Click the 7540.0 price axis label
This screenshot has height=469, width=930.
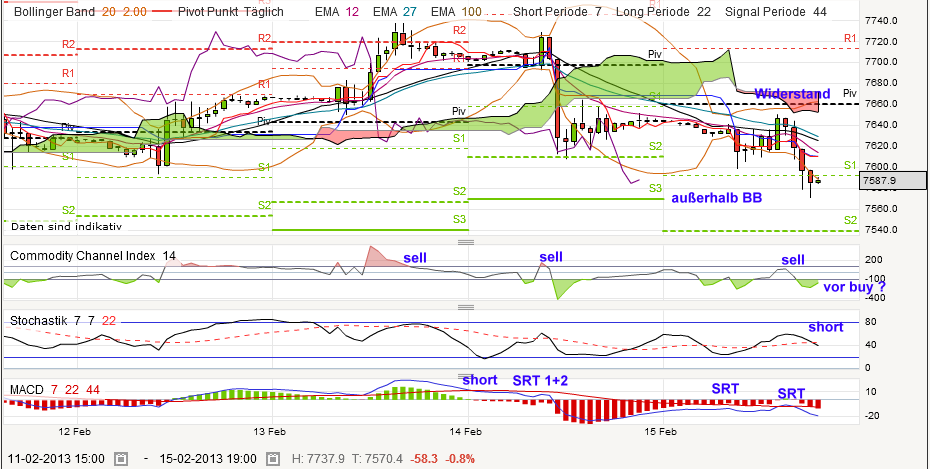881,230
